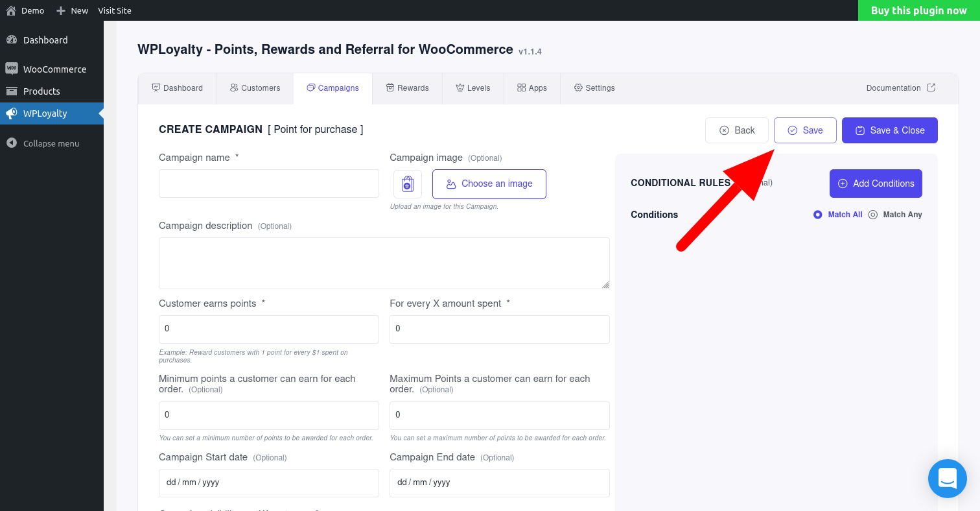The height and width of the screenshot is (511, 980).
Task: Focus the Maximum Points input
Action: pyautogui.click(x=500, y=416)
